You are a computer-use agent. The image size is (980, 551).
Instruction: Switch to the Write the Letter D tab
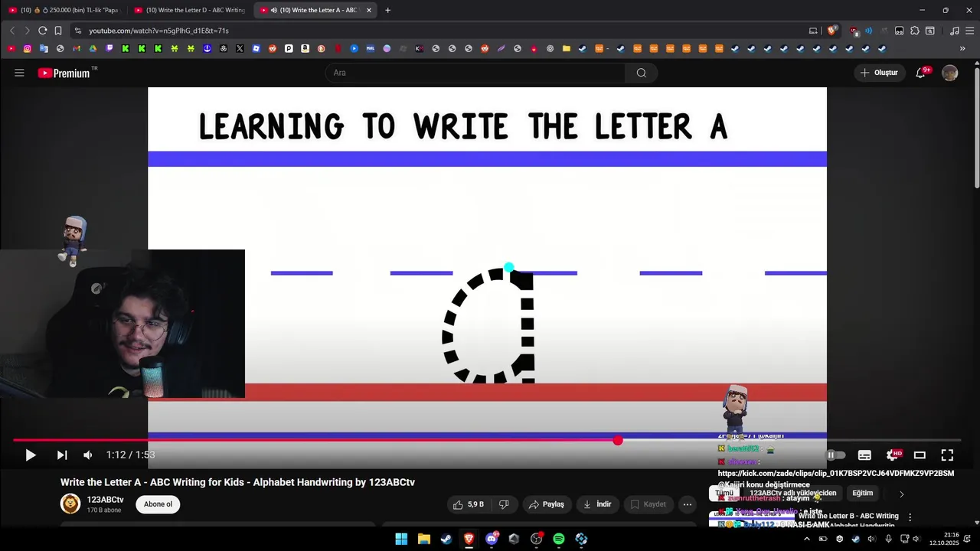[x=188, y=10]
